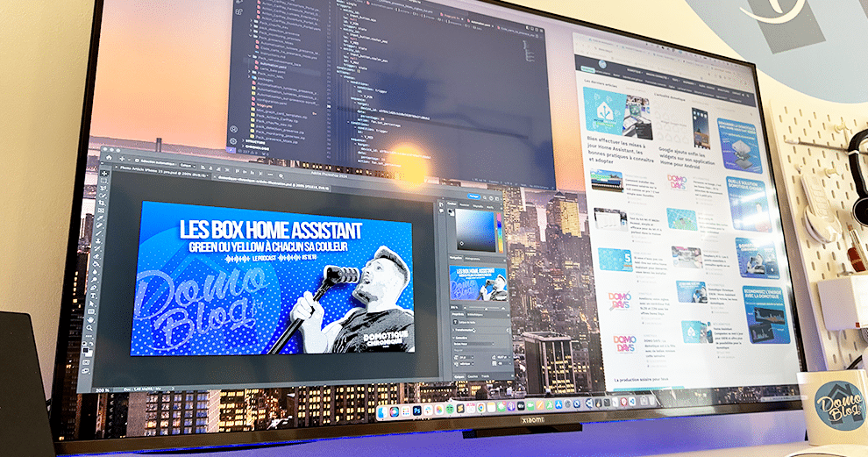This screenshot has height=457, width=868.
Task: Pick a shade in the Photoshop color field
Action: (x=475, y=230)
